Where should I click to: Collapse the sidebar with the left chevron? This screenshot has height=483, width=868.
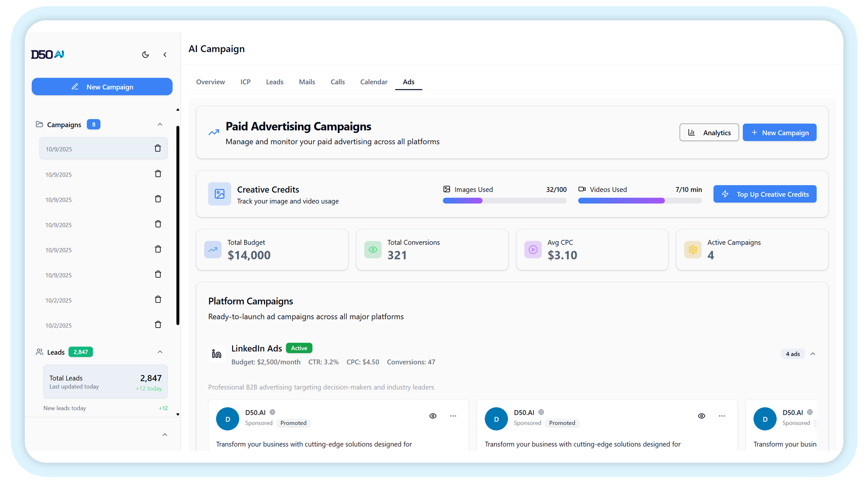(x=165, y=55)
